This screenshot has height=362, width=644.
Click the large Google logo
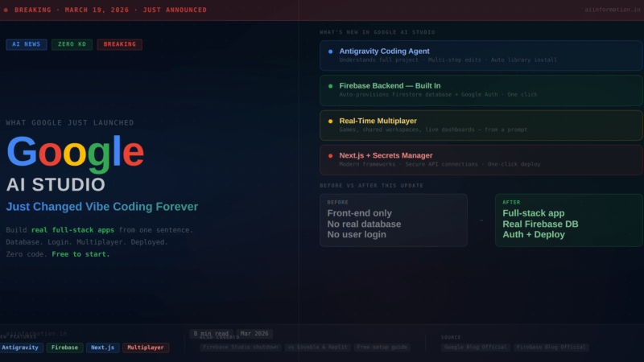(x=75, y=152)
